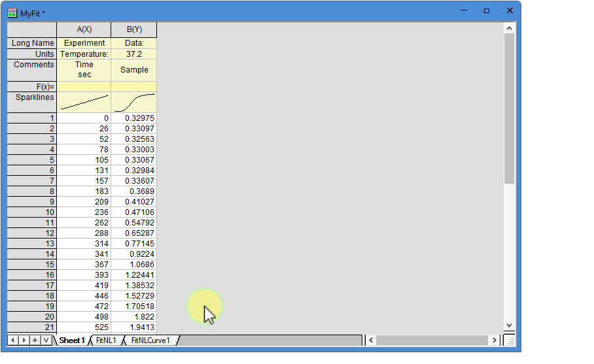Click the MyFit workbook icon in title bar
This screenshot has height=364, width=594.
[x=12, y=12]
